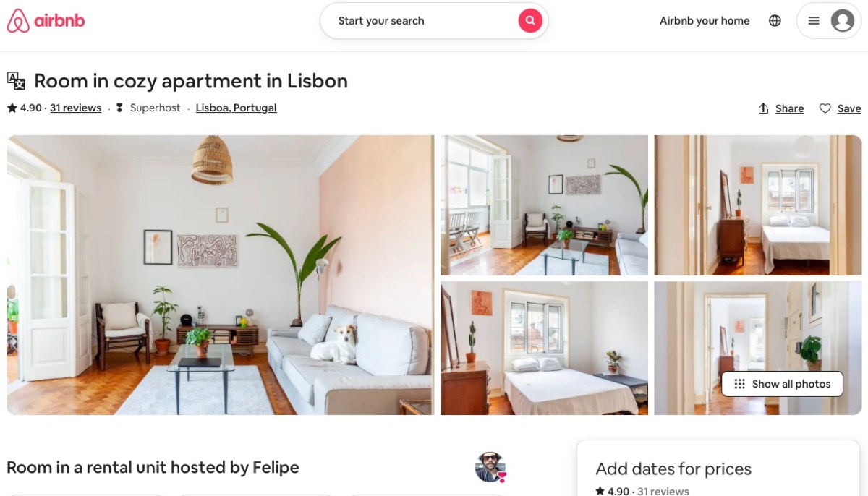Image resolution: width=868 pixels, height=496 pixels.
Task: Click host Felipe's profile picture
Action: (x=490, y=467)
